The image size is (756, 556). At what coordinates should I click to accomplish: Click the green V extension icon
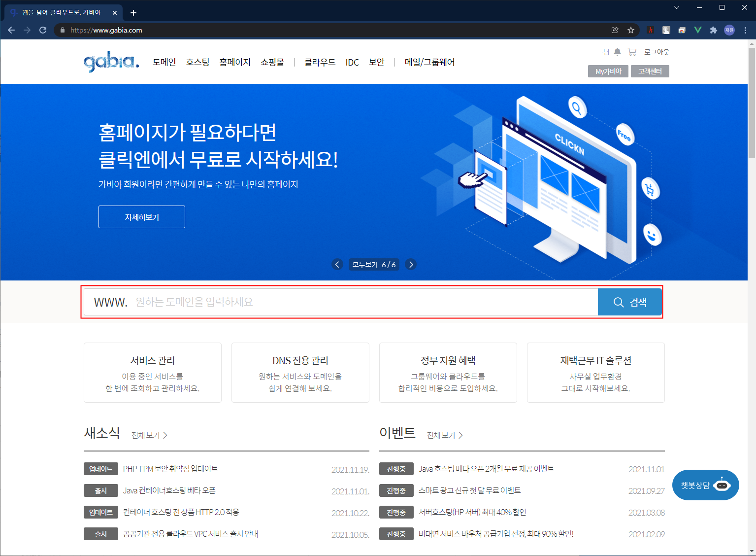coord(698,30)
